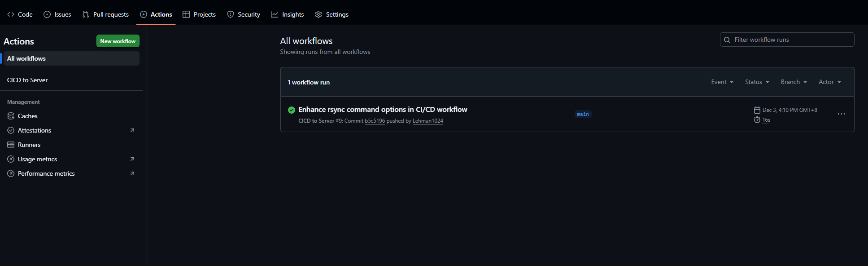This screenshot has width=868, height=266.
Task: Open commit b5c5196 link
Action: (375, 121)
